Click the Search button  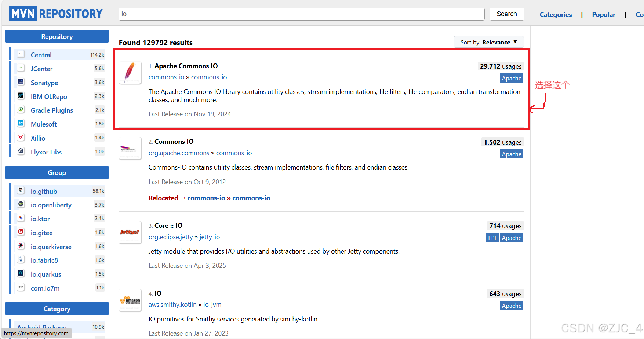tap(506, 14)
